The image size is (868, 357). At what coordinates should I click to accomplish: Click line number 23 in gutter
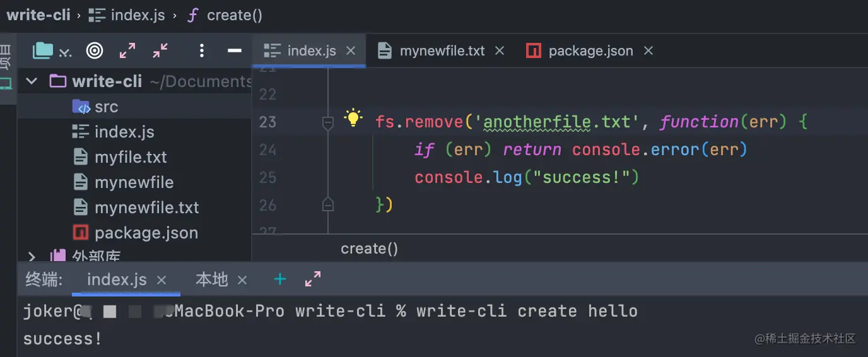click(x=268, y=122)
